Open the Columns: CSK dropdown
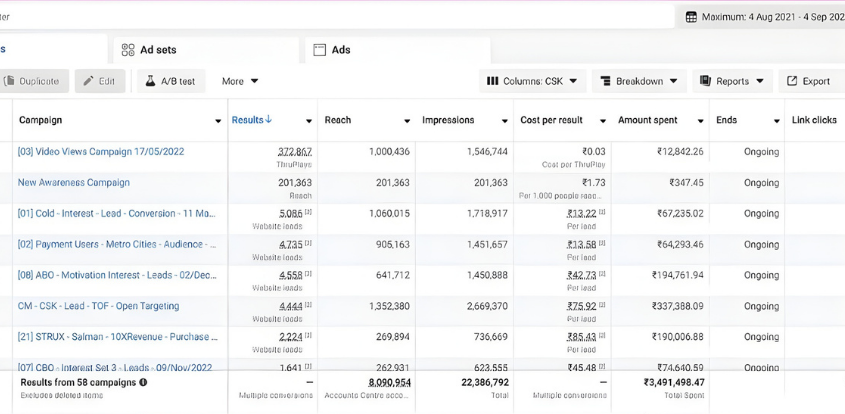The image size is (845, 414). (532, 81)
